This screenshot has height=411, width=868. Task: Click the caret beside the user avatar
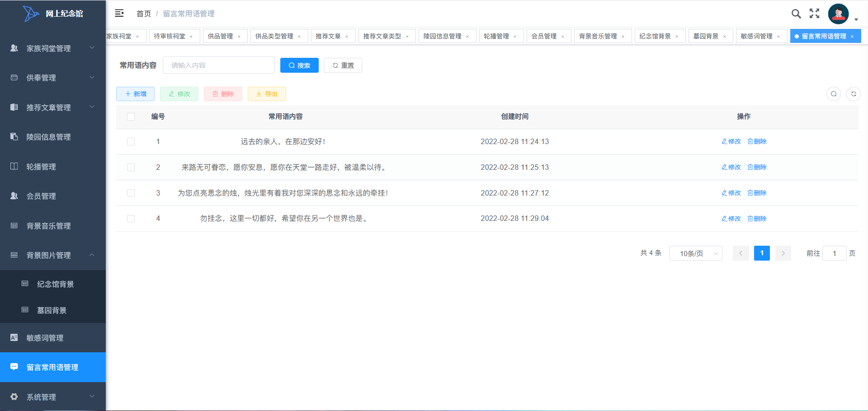tap(856, 19)
